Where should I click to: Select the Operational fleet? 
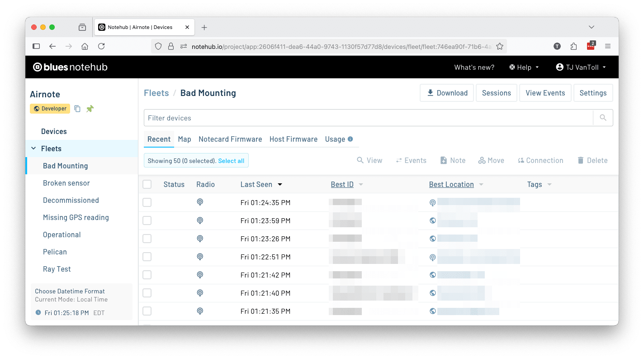coord(62,235)
